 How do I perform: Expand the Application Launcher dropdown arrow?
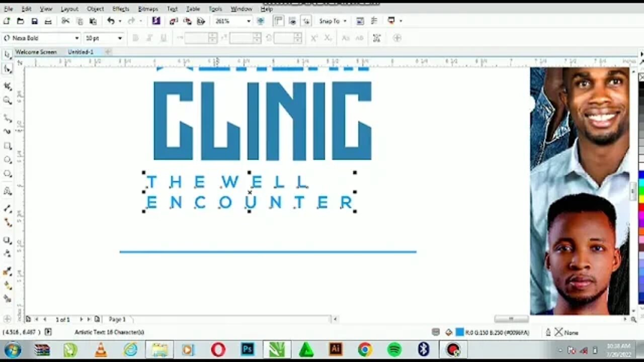click(401, 21)
